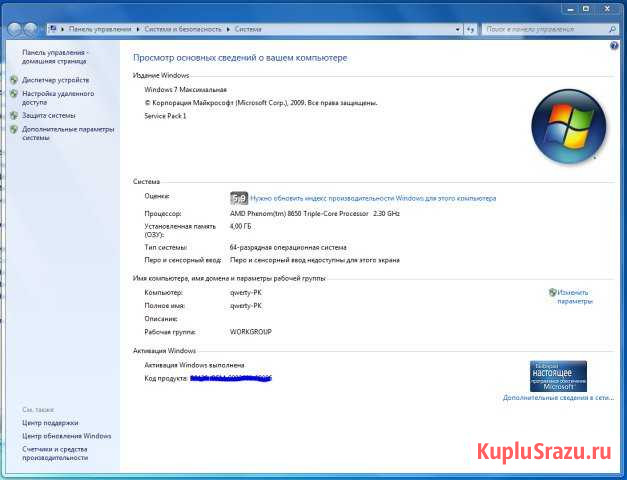Open the help question mark icon
The width and height of the screenshot is (627, 480).
614,46
